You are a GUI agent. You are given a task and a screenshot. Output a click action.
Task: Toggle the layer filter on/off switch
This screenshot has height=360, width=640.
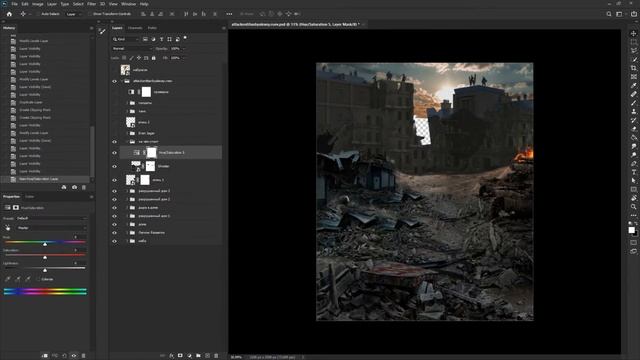pos(185,38)
